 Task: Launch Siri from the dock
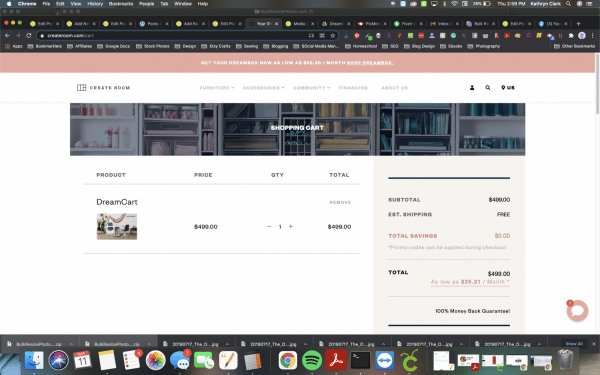click(x=59, y=360)
